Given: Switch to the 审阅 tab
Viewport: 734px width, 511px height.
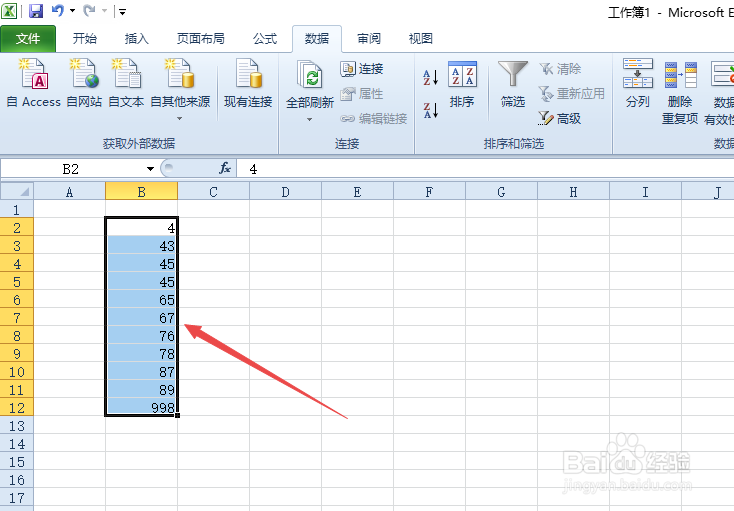Looking at the screenshot, I should click(x=369, y=39).
